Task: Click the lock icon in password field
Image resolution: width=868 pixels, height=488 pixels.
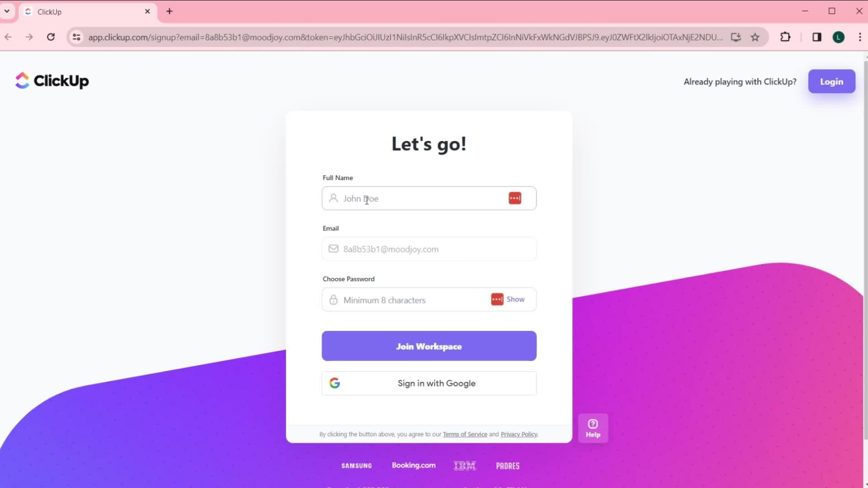Action: 333,299
